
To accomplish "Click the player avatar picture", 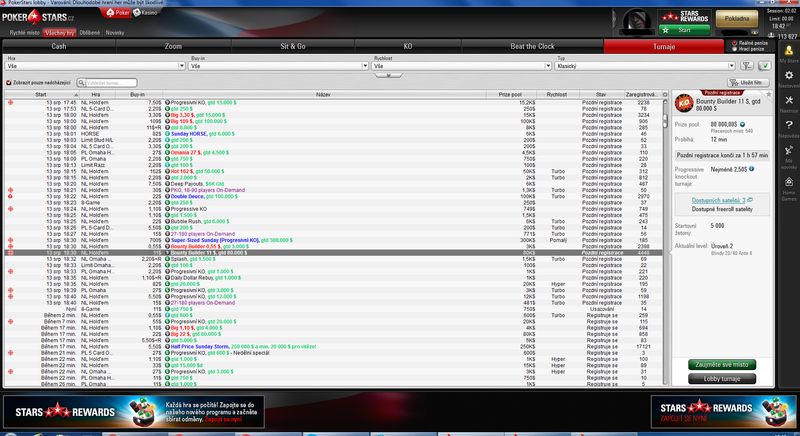I will pos(637,21).
